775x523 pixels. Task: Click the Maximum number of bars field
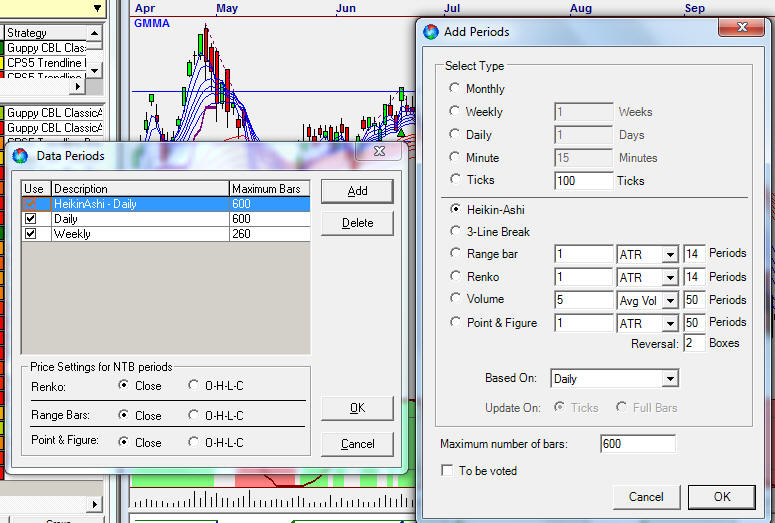637,444
